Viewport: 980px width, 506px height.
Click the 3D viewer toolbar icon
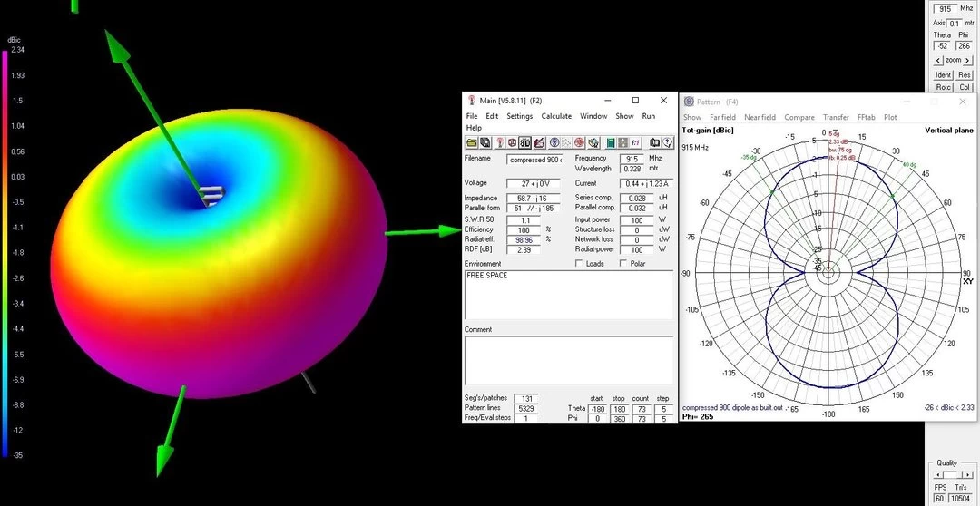[525, 143]
